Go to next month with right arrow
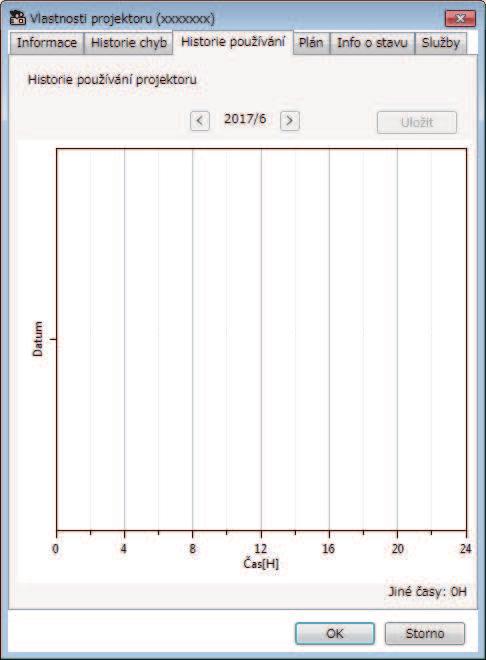 click(289, 121)
